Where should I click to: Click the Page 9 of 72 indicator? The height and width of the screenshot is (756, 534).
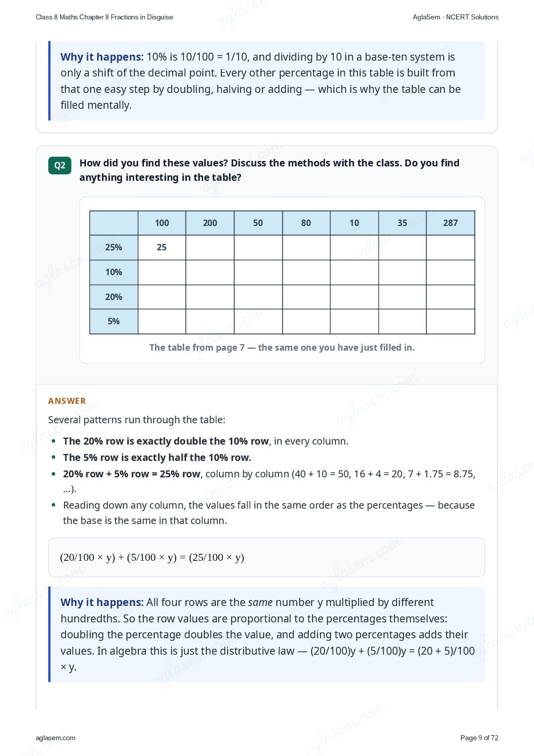[x=479, y=738]
